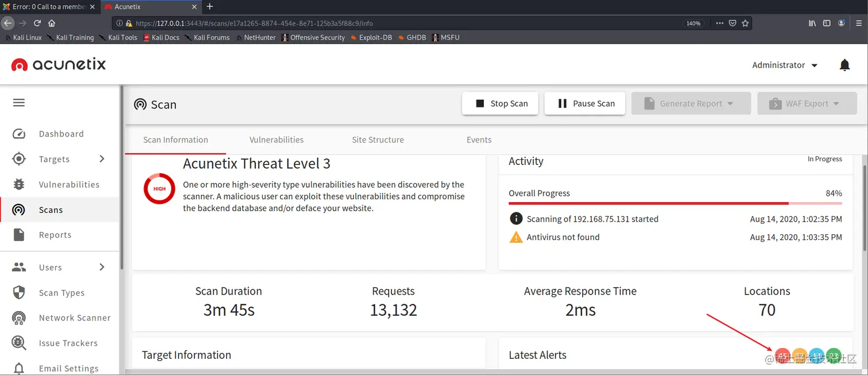Image resolution: width=868 pixels, height=376 pixels.
Task: Open Scan Types in the sidebar
Action: tap(62, 293)
